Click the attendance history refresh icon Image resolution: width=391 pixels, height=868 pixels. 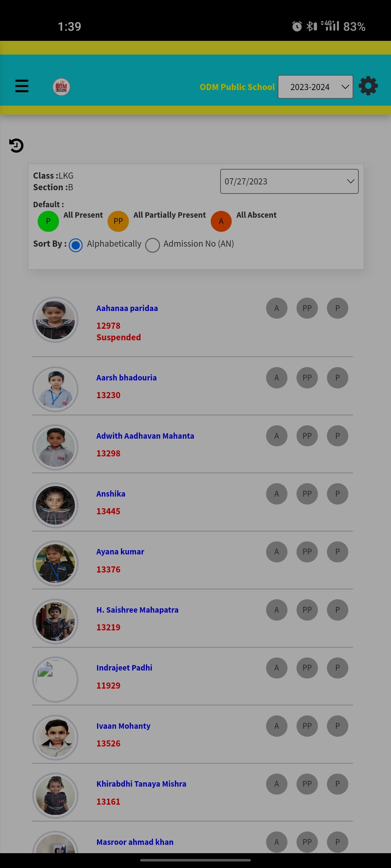(x=16, y=145)
